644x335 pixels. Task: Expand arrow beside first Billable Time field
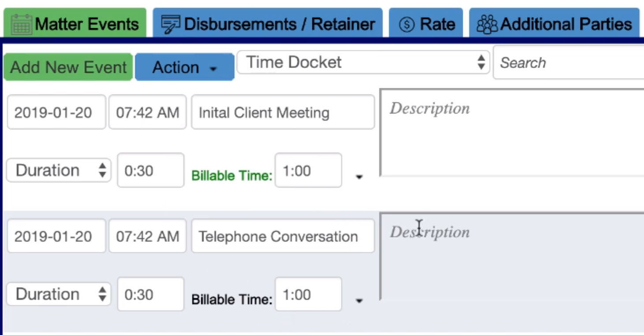(x=359, y=177)
